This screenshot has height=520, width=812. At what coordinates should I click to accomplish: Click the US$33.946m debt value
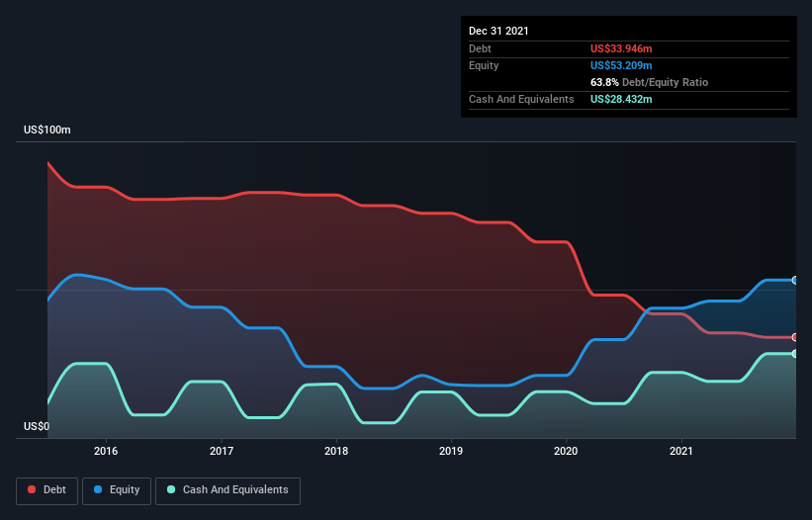[x=621, y=48]
